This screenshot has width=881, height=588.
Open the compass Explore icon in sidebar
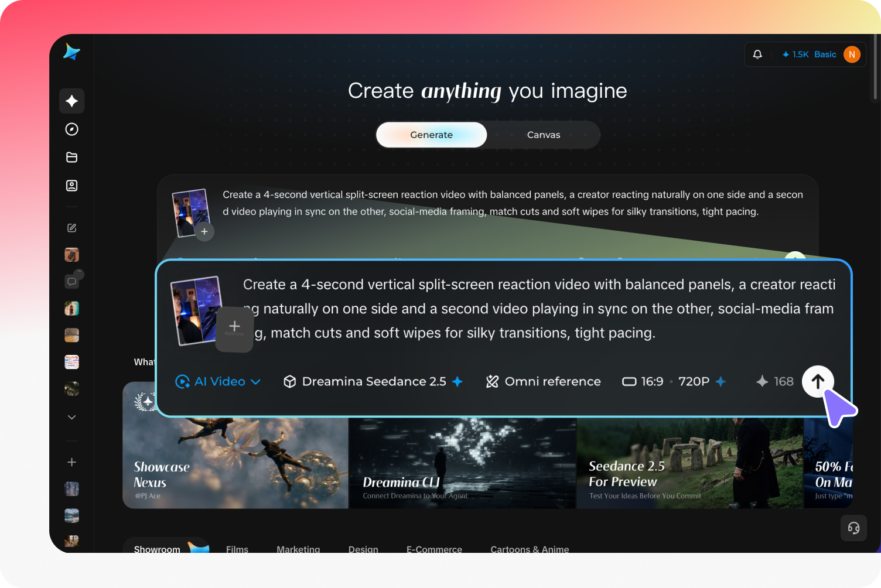71,129
